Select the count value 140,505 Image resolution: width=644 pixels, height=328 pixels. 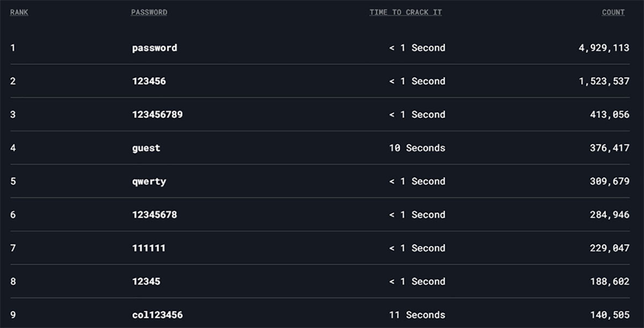click(x=609, y=315)
